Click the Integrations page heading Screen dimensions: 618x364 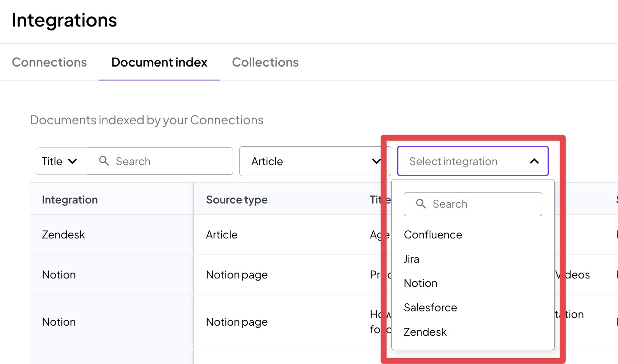pyautogui.click(x=64, y=21)
